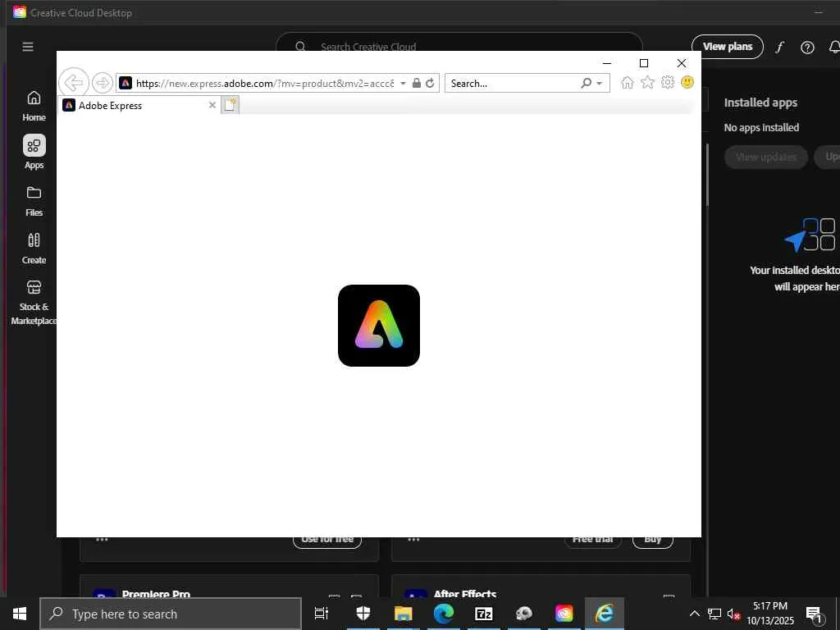Open the Action Center notifications icon
Viewport: 840px width, 630px height.
pyautogui.click(x=815, y=614)
